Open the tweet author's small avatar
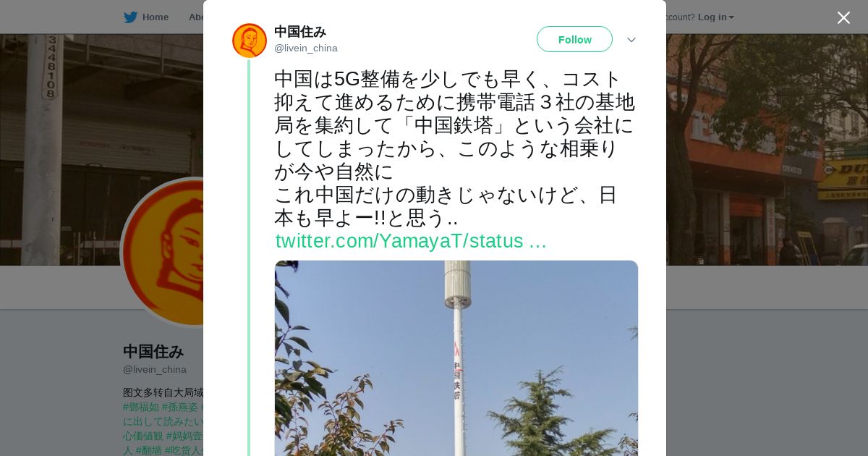Image resolution: width=868 pixels, height=456 pixels. (250, 41)
